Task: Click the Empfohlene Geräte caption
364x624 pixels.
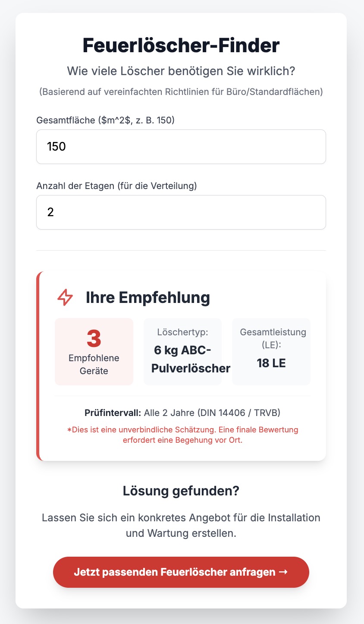Action: (x=94, y=364)
